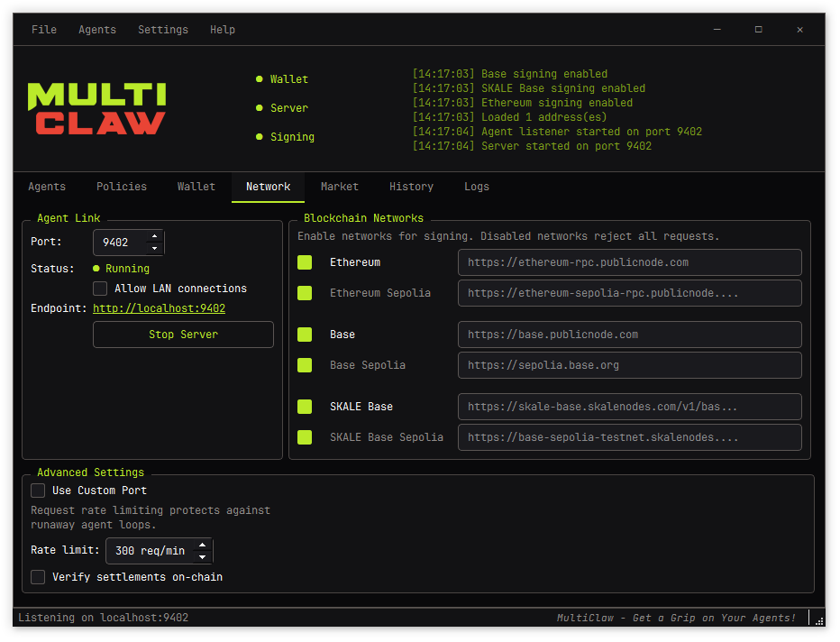Click the Wallet status label
This screenshot has width=840, height=642.
pos(289,78)
